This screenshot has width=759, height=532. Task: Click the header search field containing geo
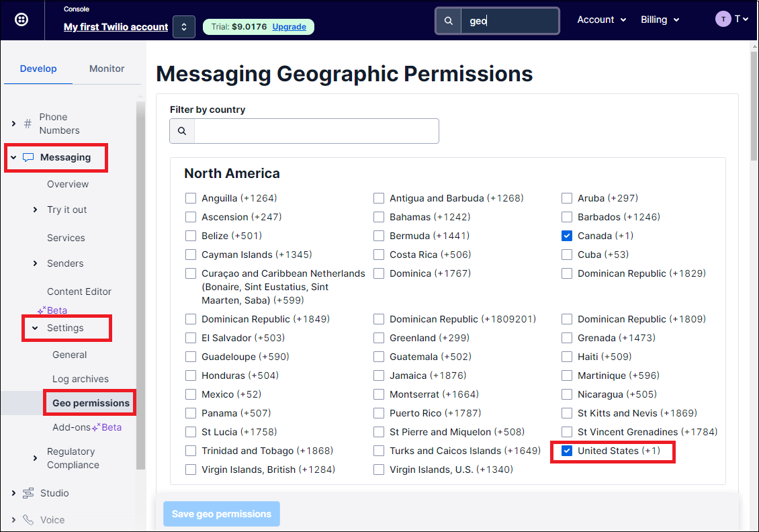point(510,21)
